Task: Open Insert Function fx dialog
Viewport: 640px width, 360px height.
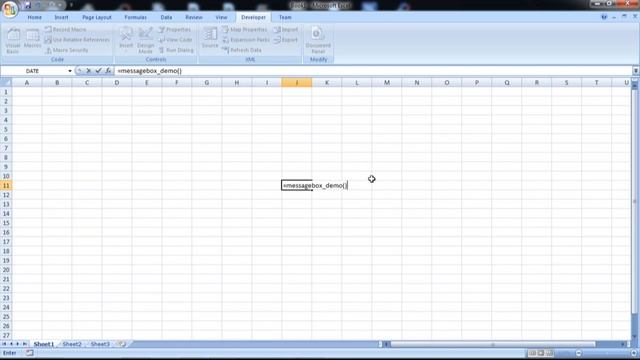Action: [x=108, y=71]
